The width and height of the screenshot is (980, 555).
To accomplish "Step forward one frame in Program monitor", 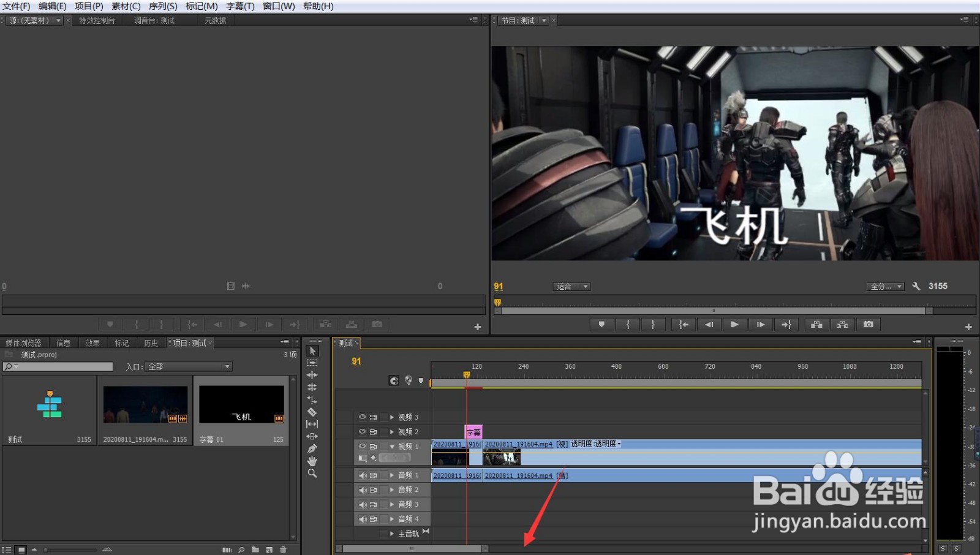I will (761, 325).
